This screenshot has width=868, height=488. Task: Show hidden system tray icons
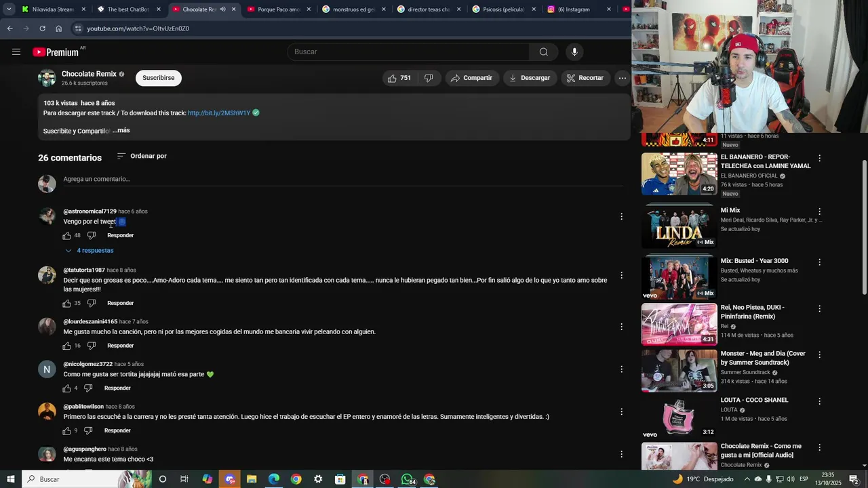pyautogui.click(x=748, y=479)
